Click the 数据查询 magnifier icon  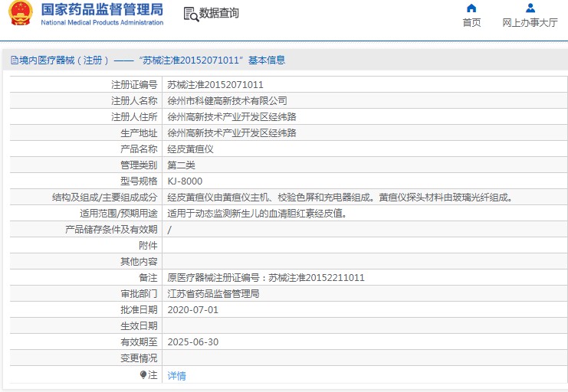pyautogui.click(x=190, y=14)
